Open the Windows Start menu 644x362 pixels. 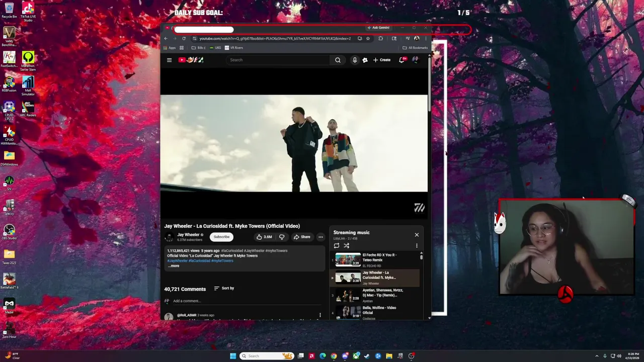point(233,356)
